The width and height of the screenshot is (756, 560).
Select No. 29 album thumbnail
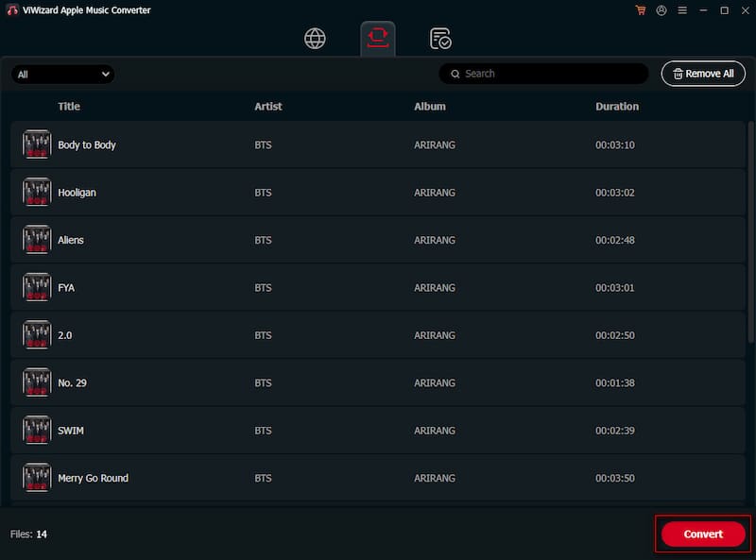[37, 382]
